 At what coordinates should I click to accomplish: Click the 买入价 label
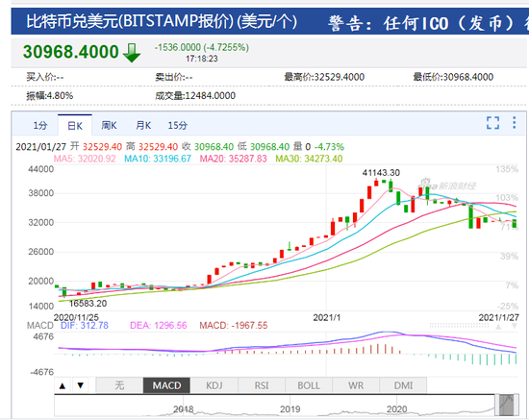45,77
